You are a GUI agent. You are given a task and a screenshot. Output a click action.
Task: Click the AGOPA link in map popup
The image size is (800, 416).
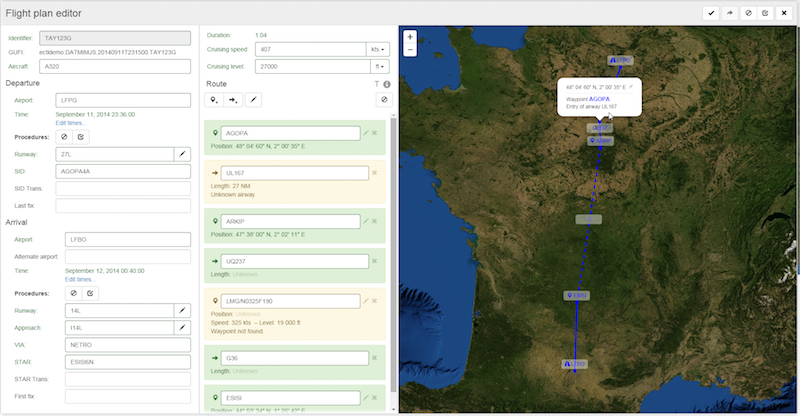coord(599,99)
